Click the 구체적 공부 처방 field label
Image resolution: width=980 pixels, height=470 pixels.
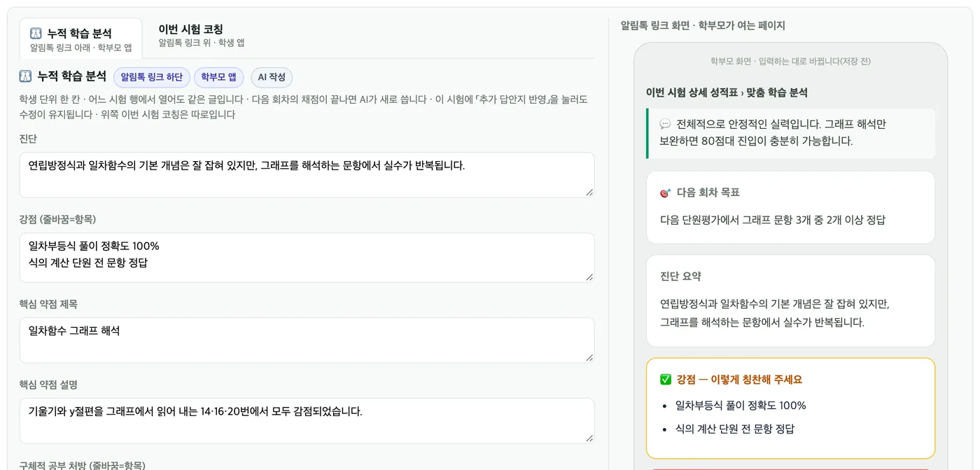[82, 465]
